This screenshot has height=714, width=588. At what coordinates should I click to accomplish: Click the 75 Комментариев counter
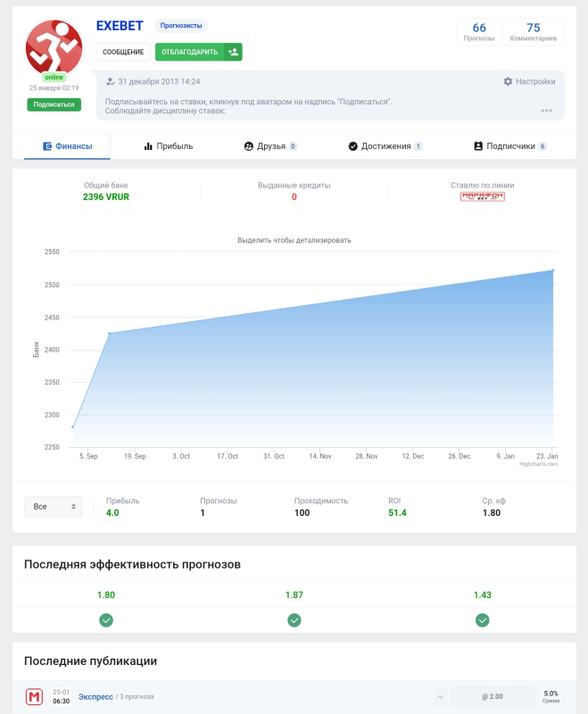point(534,33)
